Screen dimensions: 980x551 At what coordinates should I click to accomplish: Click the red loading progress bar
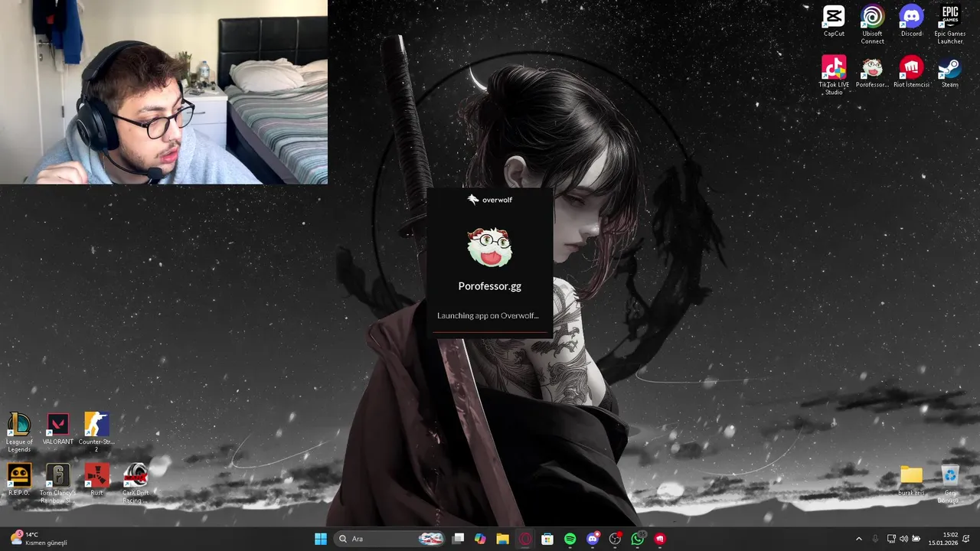coord(490,333)
